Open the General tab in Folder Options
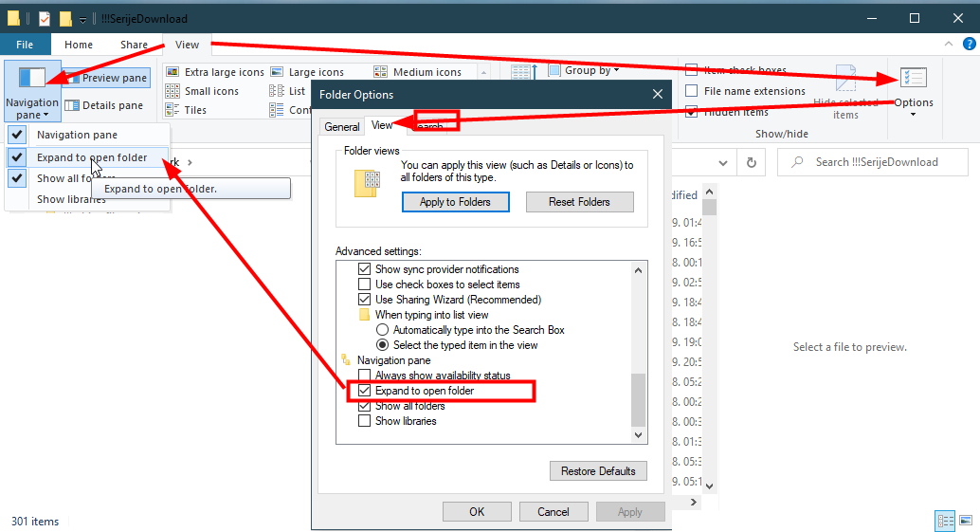980x532 pixels. point(341,126)
